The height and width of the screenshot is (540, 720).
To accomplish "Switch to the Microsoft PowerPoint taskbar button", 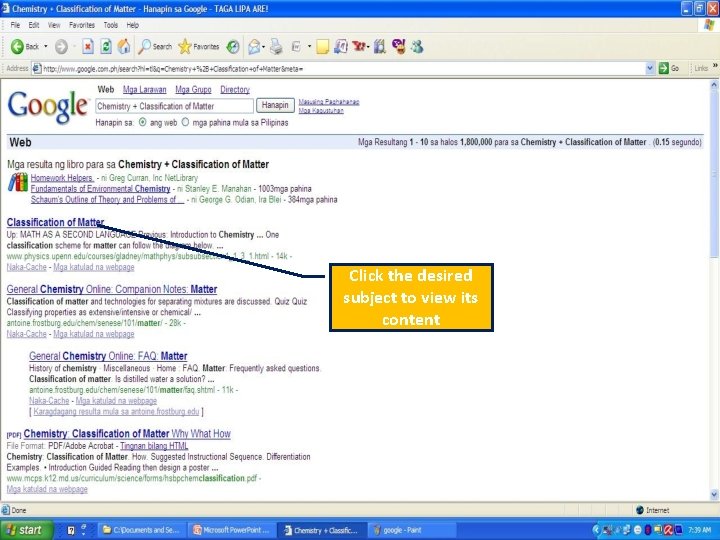I will pos(232,530).
